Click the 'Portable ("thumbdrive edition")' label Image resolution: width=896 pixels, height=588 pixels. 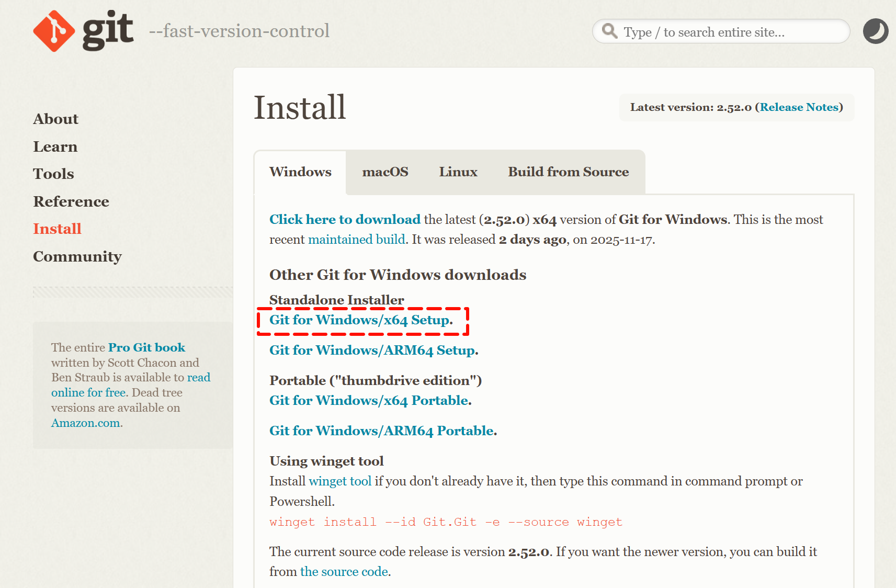(x=376, y=380)
